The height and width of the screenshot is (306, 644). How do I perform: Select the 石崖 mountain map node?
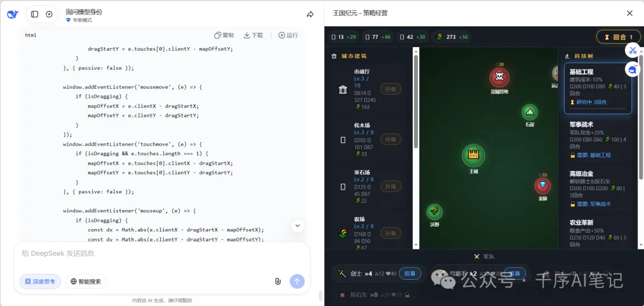(530, 112)
